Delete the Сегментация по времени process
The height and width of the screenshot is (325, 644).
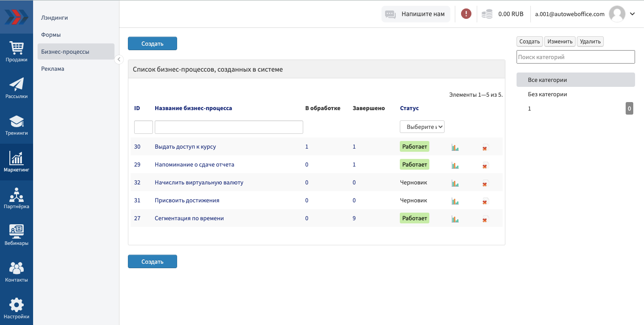pyautogui.click(x=485, y=219)
